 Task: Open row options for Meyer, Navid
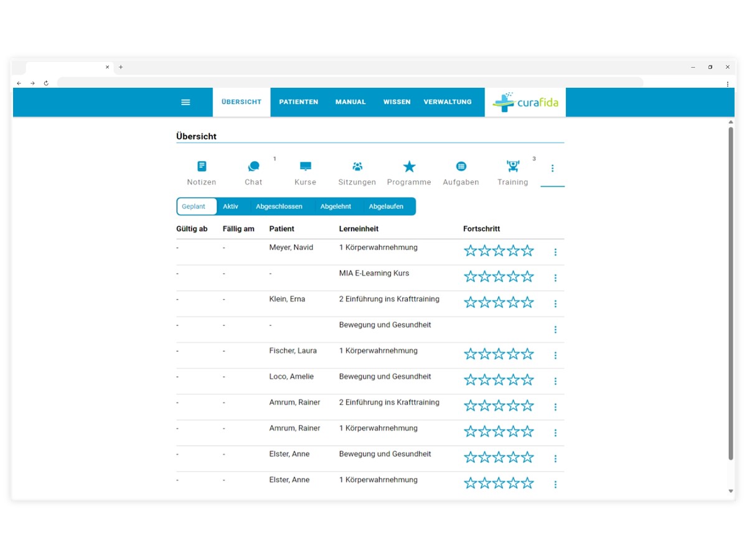(x=555, y=252)
